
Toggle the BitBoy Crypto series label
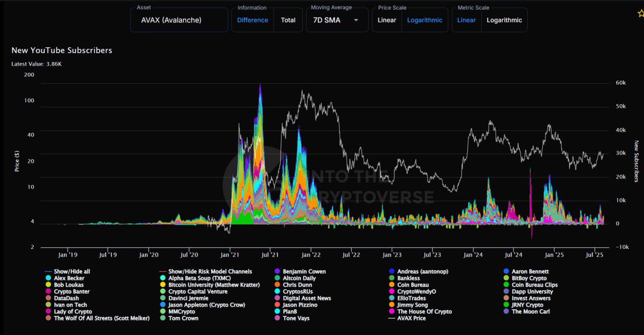coord(529,279)
